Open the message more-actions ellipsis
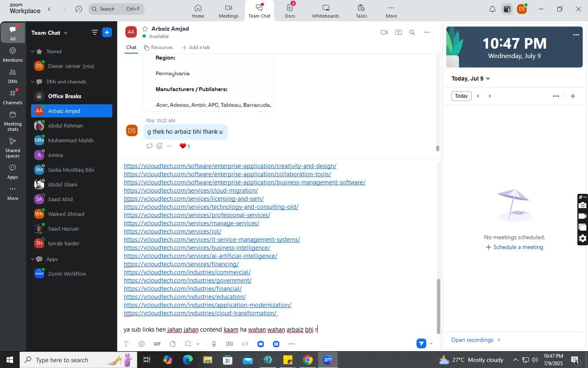This screenshot has width=588, height=368. point(169,146)
